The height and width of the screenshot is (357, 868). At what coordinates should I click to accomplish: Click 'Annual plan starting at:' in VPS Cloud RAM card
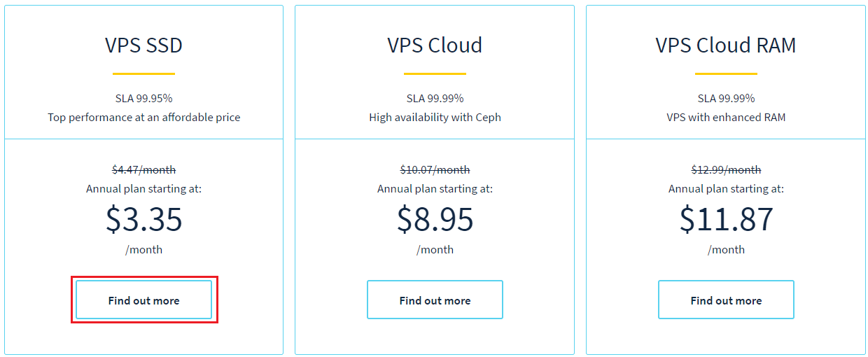(x=726, y=189)
